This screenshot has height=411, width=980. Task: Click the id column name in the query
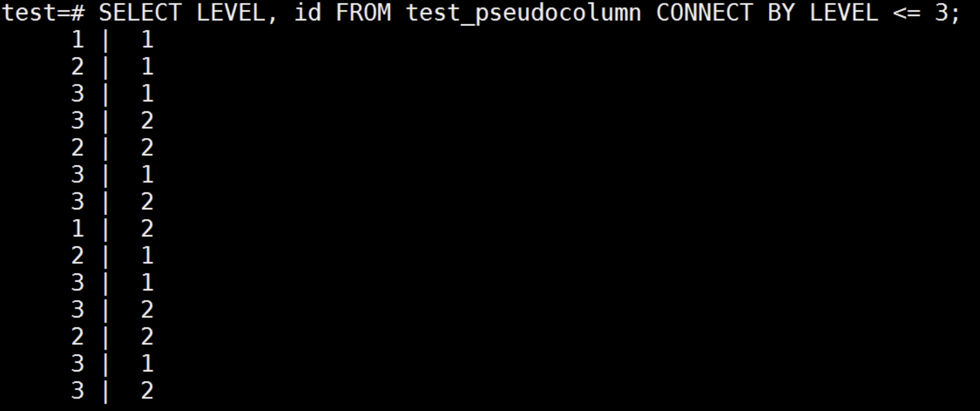(307, 12)
